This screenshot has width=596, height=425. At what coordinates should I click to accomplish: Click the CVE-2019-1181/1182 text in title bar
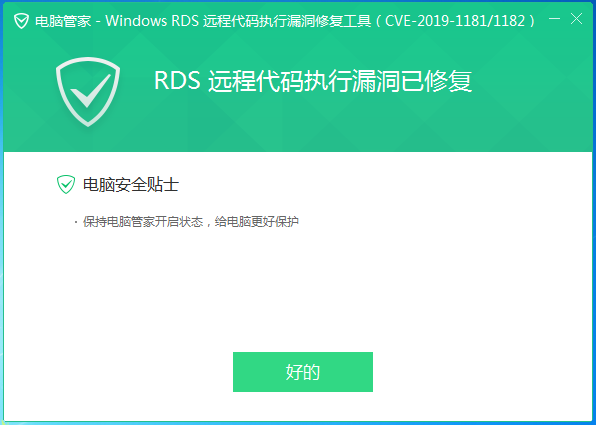coord(455,21)
